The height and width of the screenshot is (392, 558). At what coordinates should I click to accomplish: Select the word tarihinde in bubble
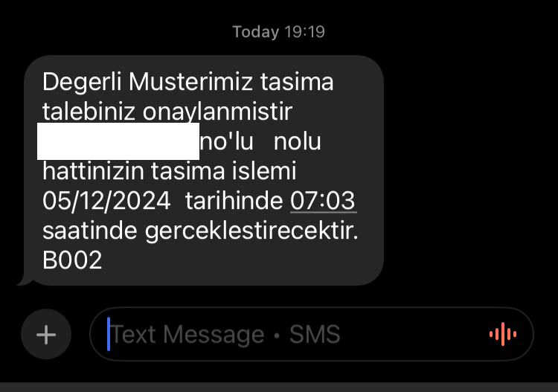(234, 201)
